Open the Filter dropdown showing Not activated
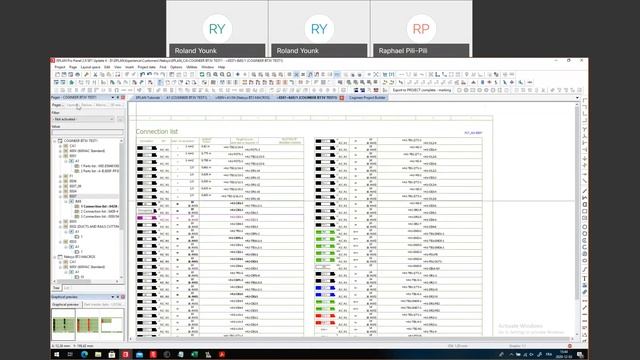The width and height of the screenshot is (640, 360). click(83, 119)
